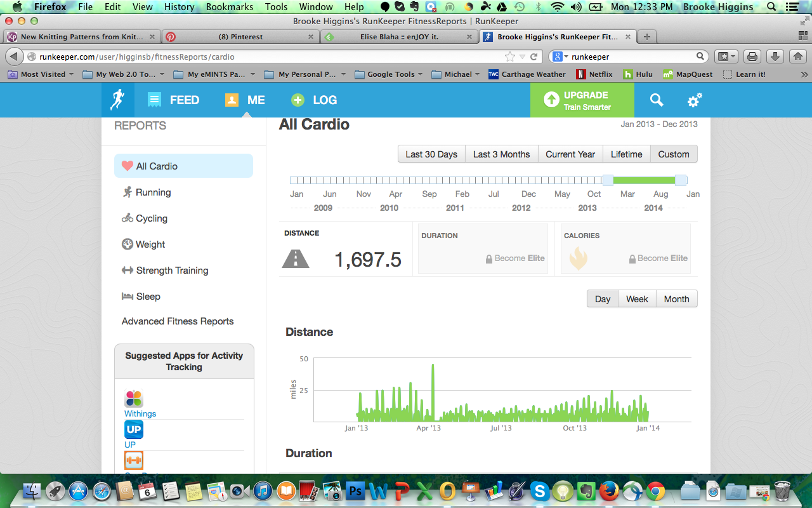Open the Cycling report
The height and width of the screenshot is (508, 812).
tap(145, 218)
